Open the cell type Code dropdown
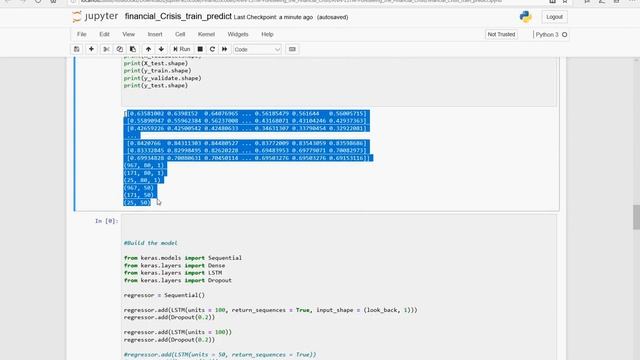Viewport: 640px width, 360px height. click(257, 49)
